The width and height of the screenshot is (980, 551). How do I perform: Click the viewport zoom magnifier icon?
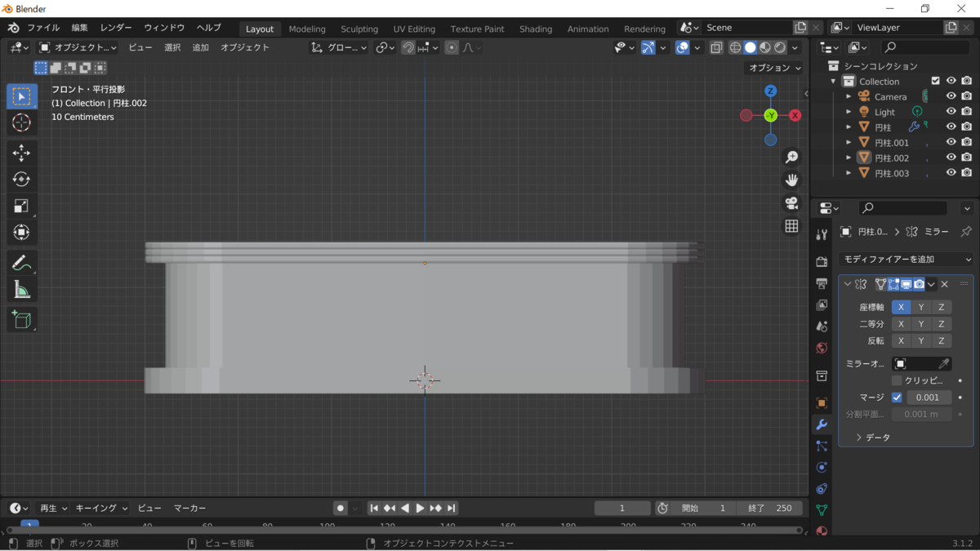(x=791, y=157)
